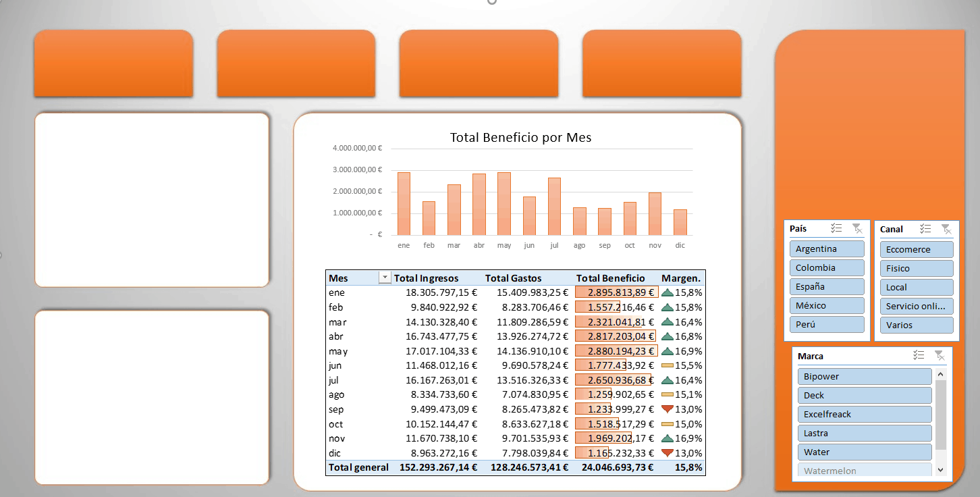Toggle multi-select in Marca slicer
980x497 pixels.
tap(919, 355)
